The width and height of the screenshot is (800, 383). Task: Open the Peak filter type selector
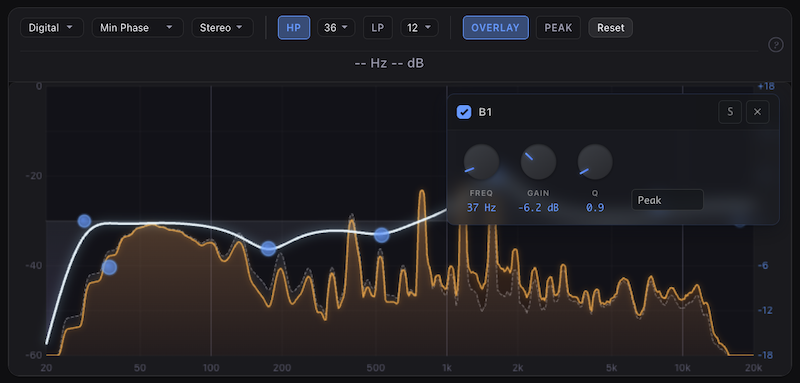coord(667,200)
